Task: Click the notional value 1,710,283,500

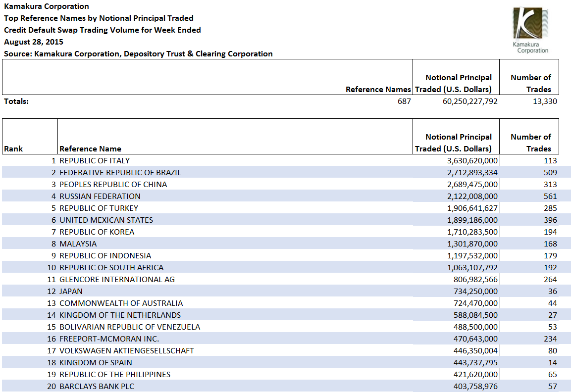Action: click(x=472, y=232)
